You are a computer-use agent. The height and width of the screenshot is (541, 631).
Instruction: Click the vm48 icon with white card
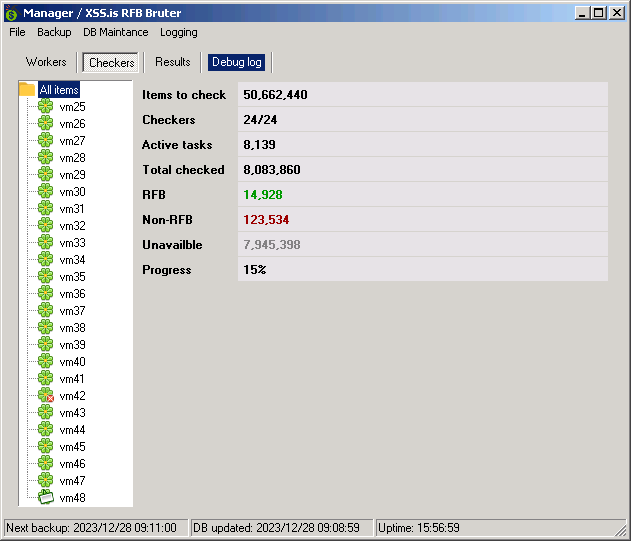click(46, 498)
